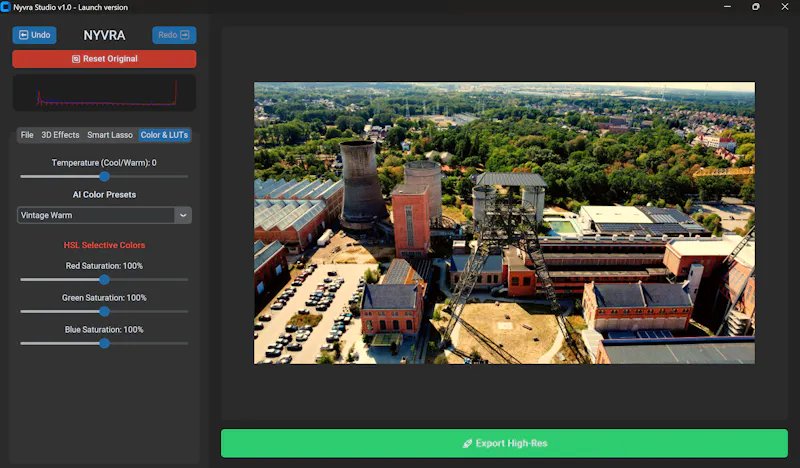Click the Red Saturation: 100% label

click(x=104, y=266)
